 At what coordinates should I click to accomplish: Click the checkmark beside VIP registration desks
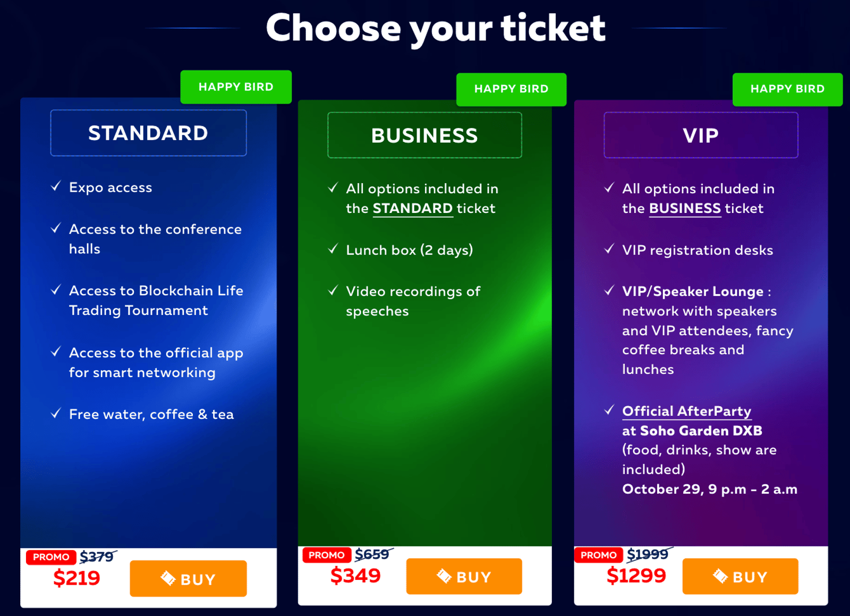pos(609,249)
